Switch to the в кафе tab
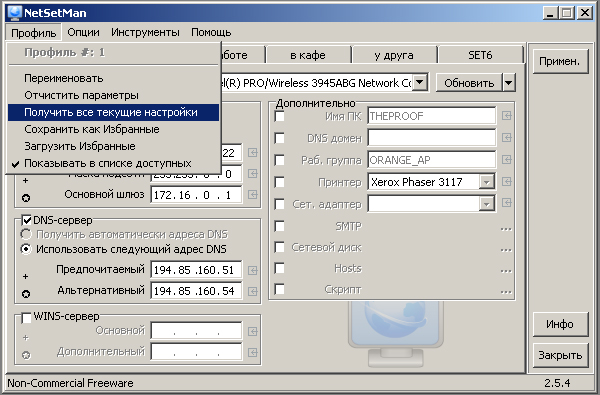 [308, 55]
